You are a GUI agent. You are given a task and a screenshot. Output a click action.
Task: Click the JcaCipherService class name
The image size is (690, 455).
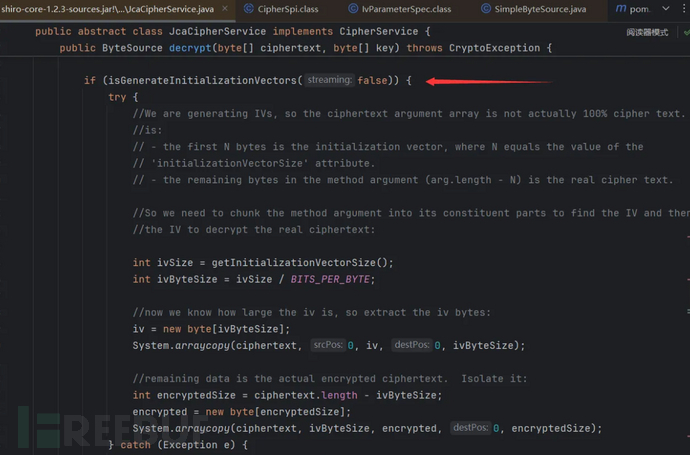217,32
